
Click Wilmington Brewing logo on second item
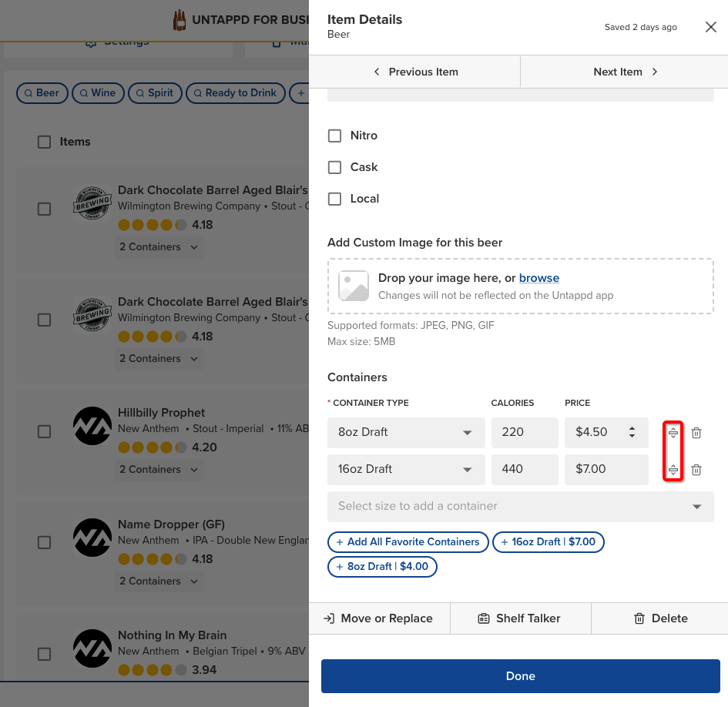tap(92, 314)
